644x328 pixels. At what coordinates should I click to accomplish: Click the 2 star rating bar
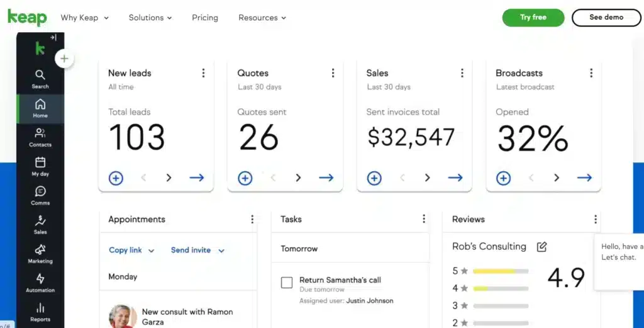click(501, 323)
